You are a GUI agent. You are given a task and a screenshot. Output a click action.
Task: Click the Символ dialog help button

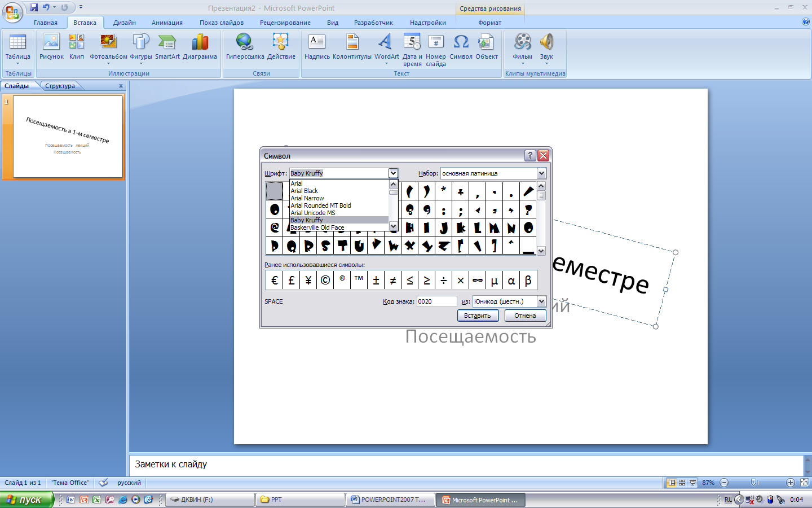pos(530,155)
